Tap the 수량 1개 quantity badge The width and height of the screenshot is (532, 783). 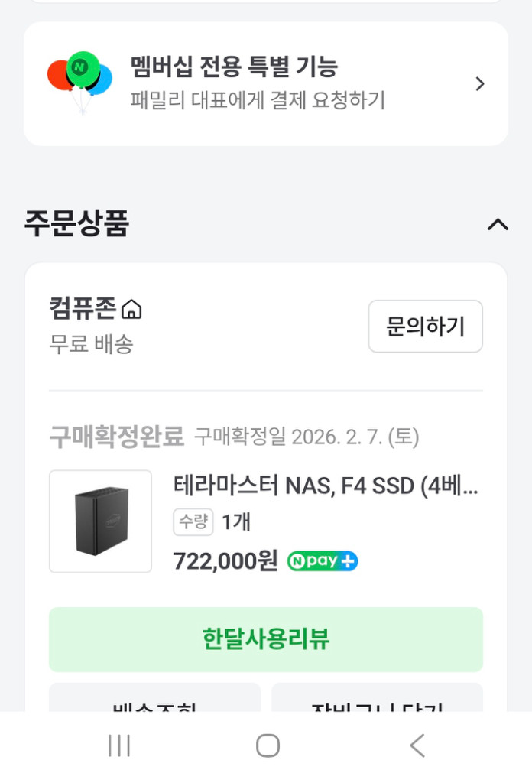click(x=193, y=522)
